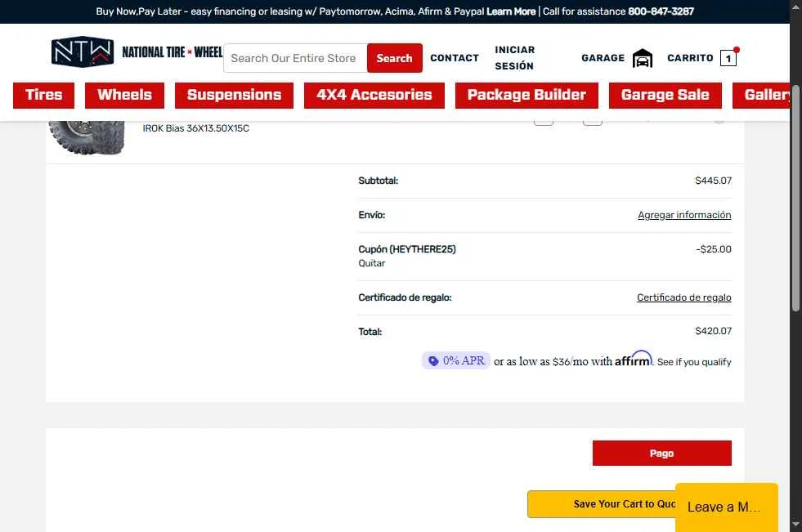Click See if you qualify Affirm link

click(694, 362)
